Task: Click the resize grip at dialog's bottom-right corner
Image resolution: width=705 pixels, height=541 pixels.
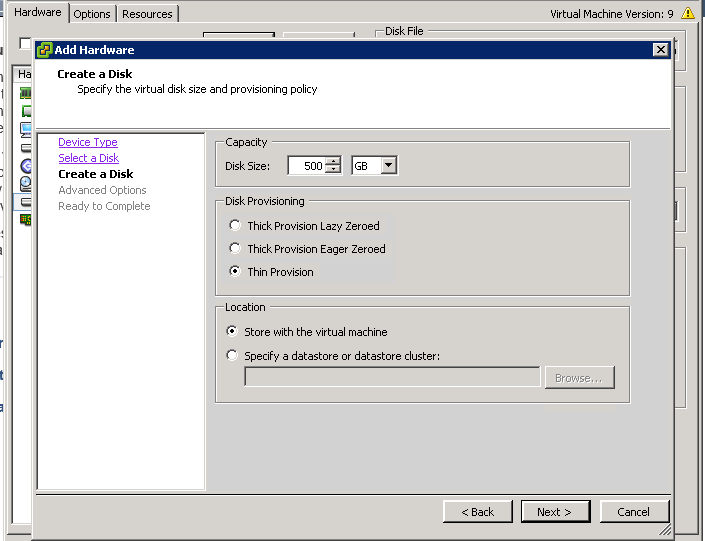Action: (665, 529)
